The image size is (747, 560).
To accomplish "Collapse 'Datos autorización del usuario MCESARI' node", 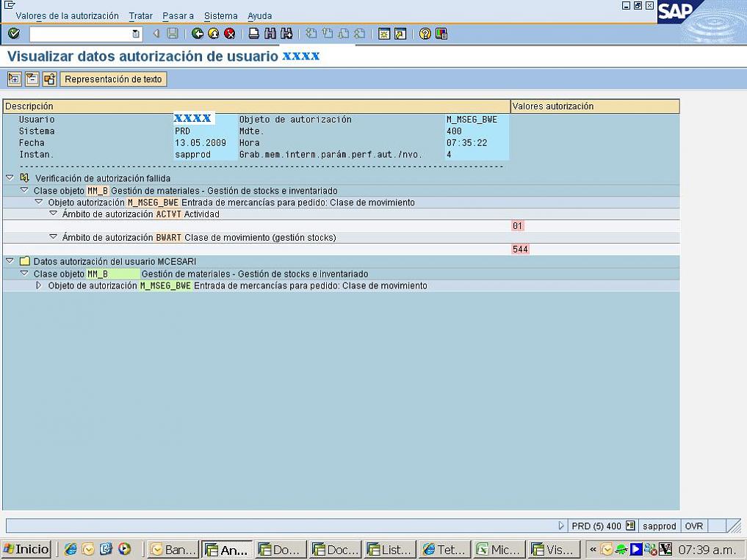I will pos(10,261).
